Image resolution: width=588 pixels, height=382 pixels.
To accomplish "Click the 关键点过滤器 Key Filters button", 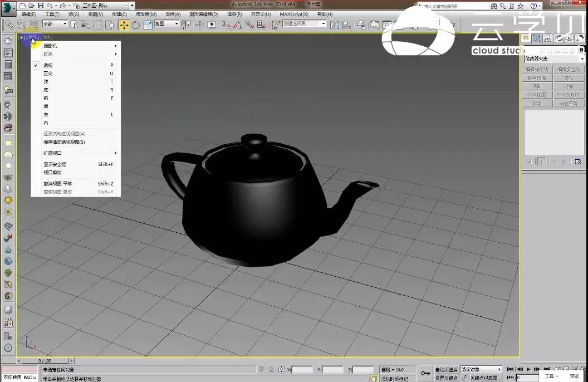I will tap(485, 378).
